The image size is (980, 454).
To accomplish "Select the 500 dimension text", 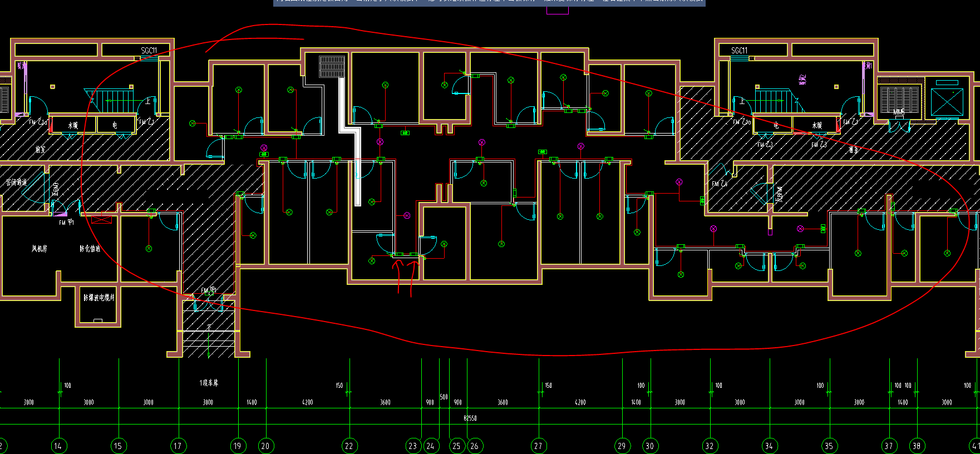I will 444,397.
